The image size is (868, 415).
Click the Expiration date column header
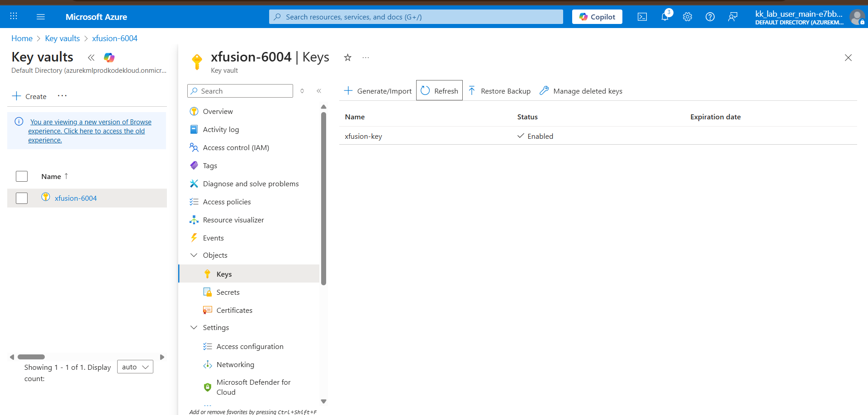716,117
